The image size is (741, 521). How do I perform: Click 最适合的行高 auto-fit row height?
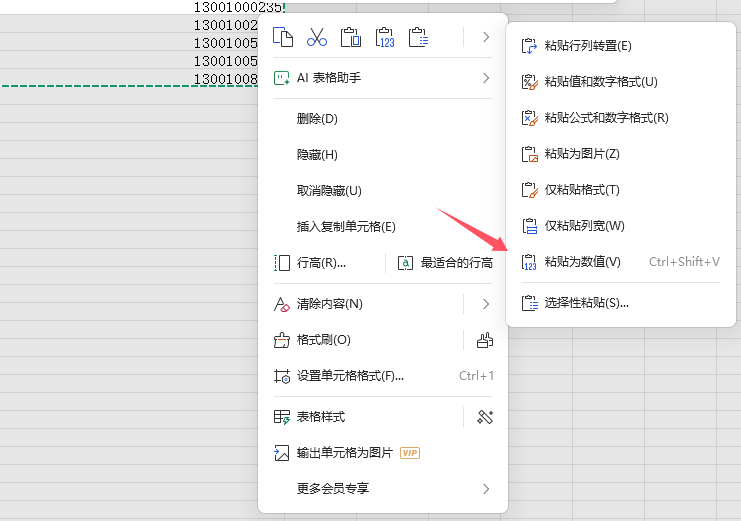pos(456,263)
